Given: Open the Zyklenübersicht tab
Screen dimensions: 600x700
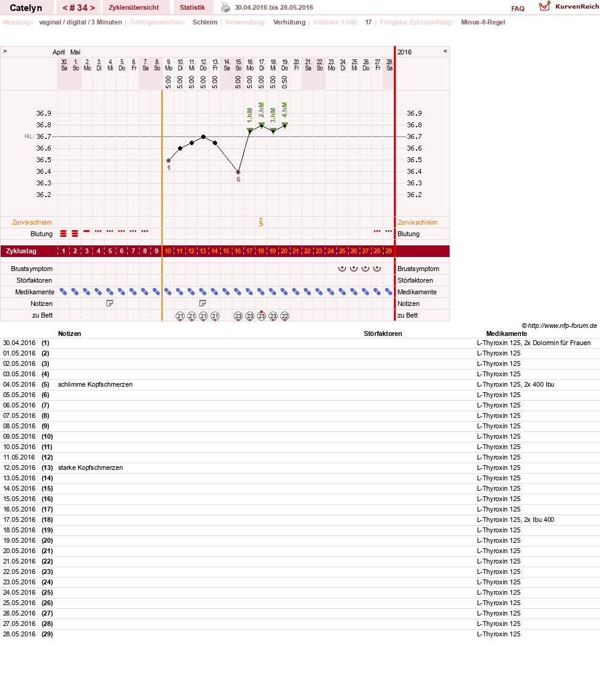Looking at the screenshot, I should click(134, 7).
